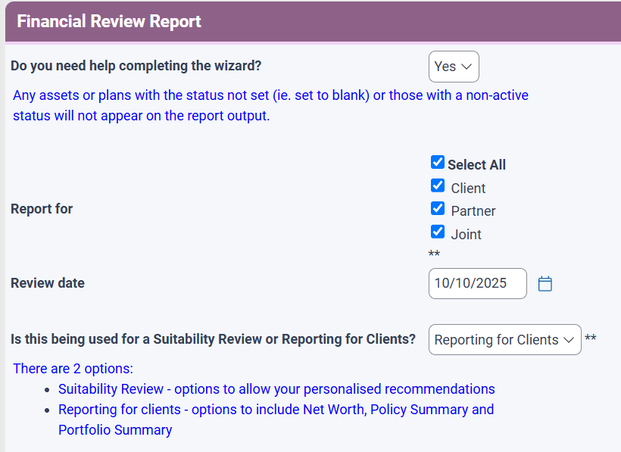
Task: Click the Financial Review Report header title
Action: pyautogui.click(x=109, y=21)
